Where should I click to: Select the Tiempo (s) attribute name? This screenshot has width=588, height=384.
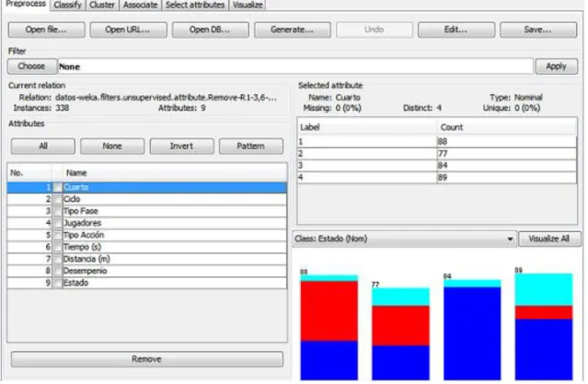(x=83, y=248)
